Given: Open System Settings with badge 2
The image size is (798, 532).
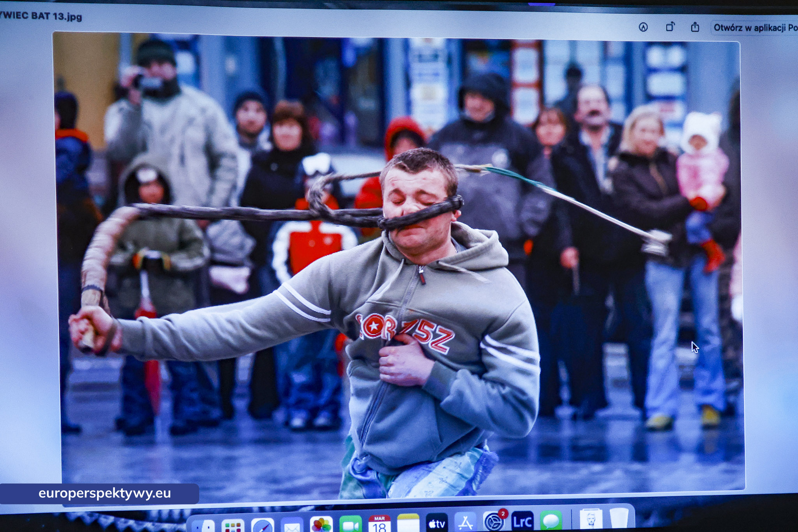Looking at the screenshot, I should pyautogui.click(x=494, y=522).
